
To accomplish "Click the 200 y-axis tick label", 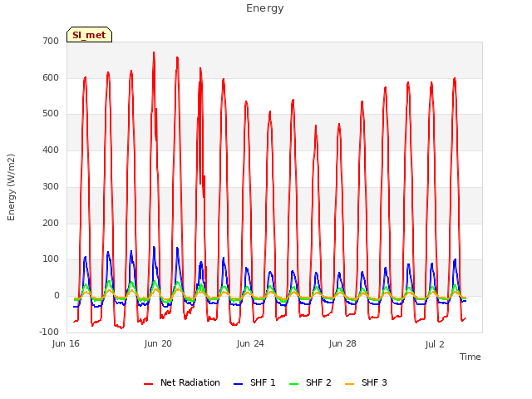I will [51, 224].
